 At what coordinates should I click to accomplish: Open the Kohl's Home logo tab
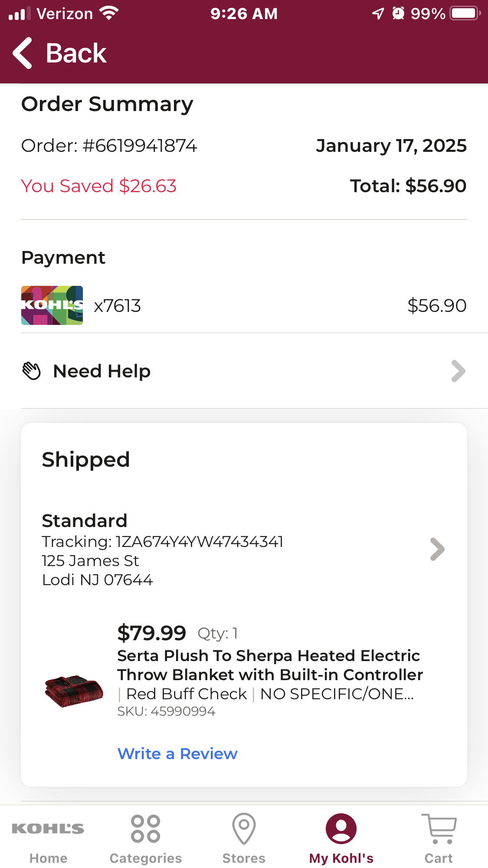point(48,829)
